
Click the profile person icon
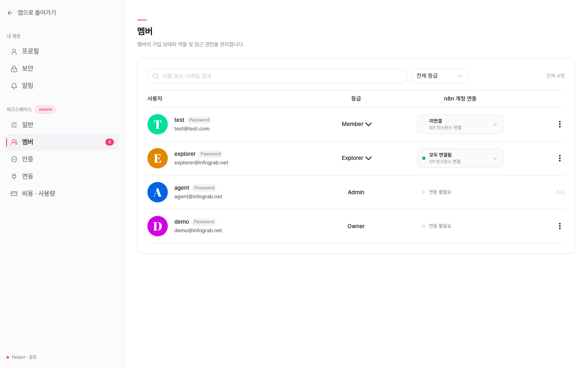[14, 52]
